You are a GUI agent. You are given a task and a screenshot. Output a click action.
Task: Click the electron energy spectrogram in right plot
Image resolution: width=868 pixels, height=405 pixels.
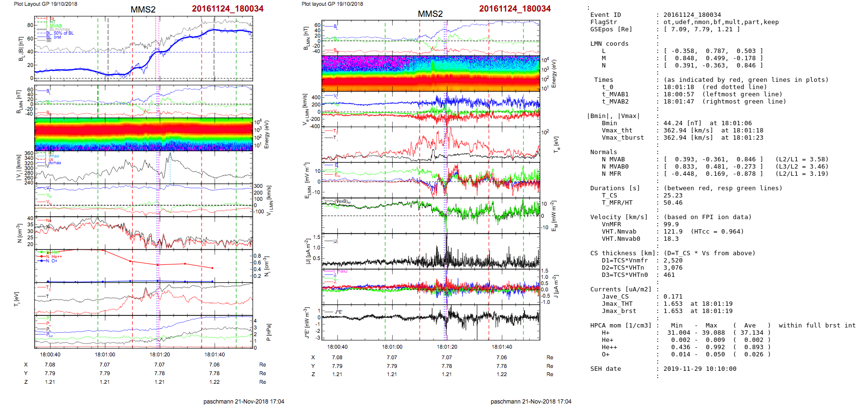[x=430, y=73]
